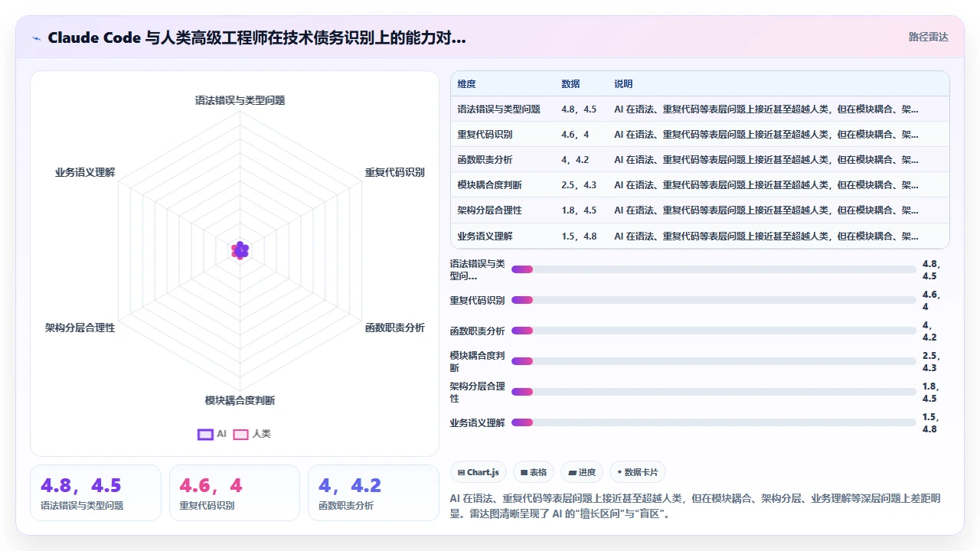
Task: Click radar axis label 模块耦合度判断
Action: tap(240, 400)
